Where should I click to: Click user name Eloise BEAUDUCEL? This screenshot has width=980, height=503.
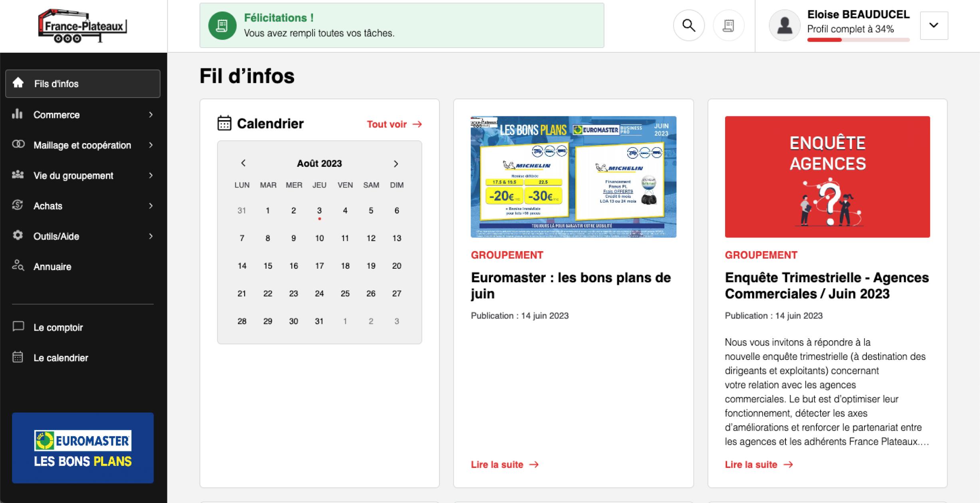(x=858, y=14)
